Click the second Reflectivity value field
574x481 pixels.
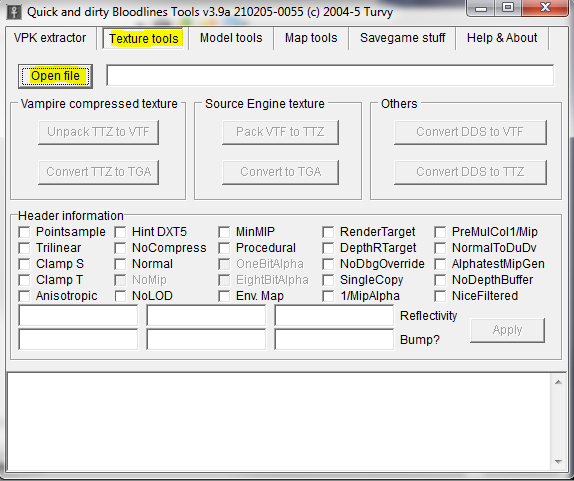click(x=206, y=316)
